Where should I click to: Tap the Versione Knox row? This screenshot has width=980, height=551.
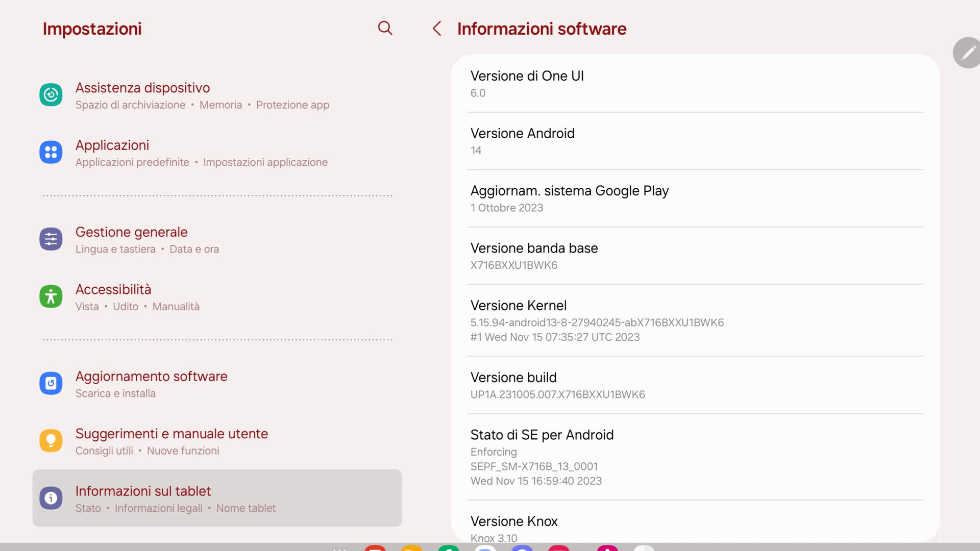tap(695, 522)
